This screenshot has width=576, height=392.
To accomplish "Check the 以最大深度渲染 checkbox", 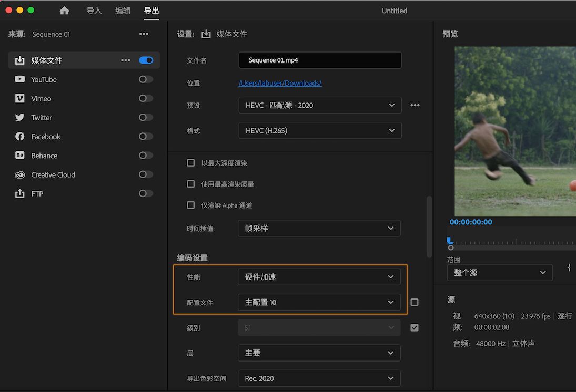I will [191, 163].
